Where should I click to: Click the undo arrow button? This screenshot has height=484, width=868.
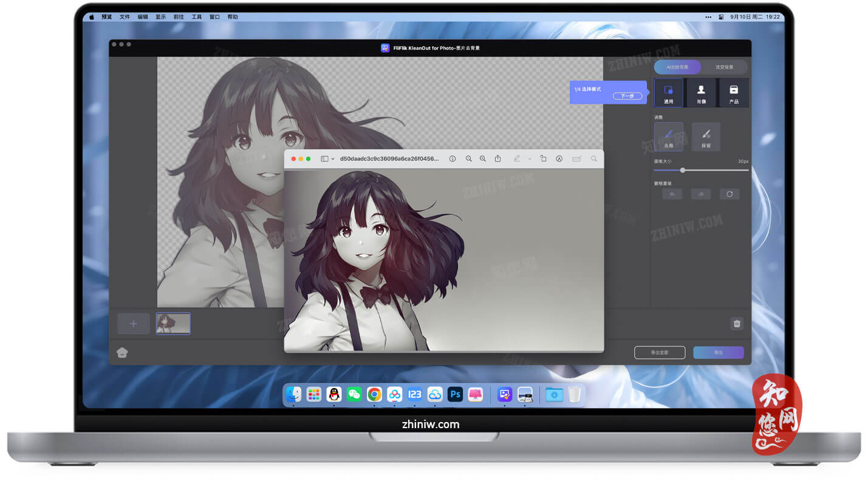672,194
